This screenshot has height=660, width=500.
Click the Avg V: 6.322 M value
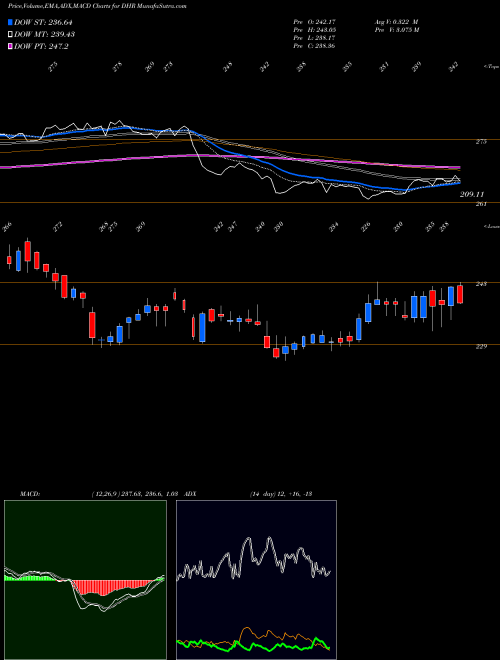[396, 22]
